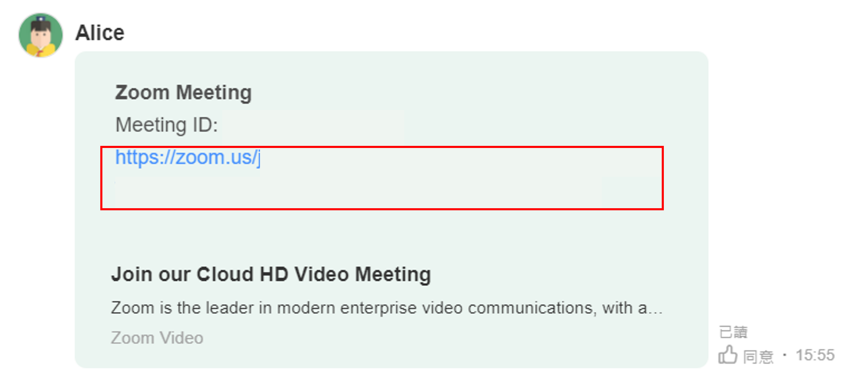Click the Zoom Video source label
This screenshot has height=386, width=868.
click(157, 338)
